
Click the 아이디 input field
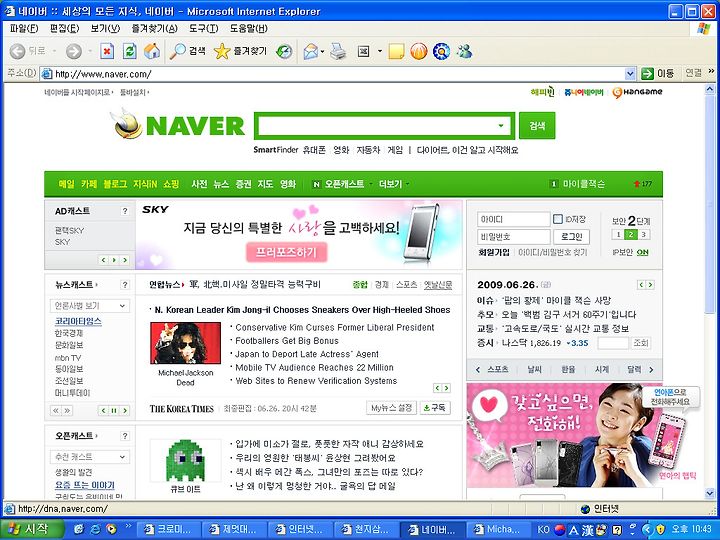point(513,219)
